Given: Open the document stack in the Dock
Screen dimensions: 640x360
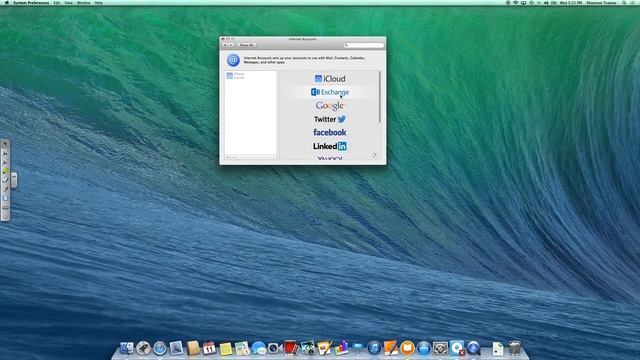Looking at the screenshot, I should coord(498,349).
